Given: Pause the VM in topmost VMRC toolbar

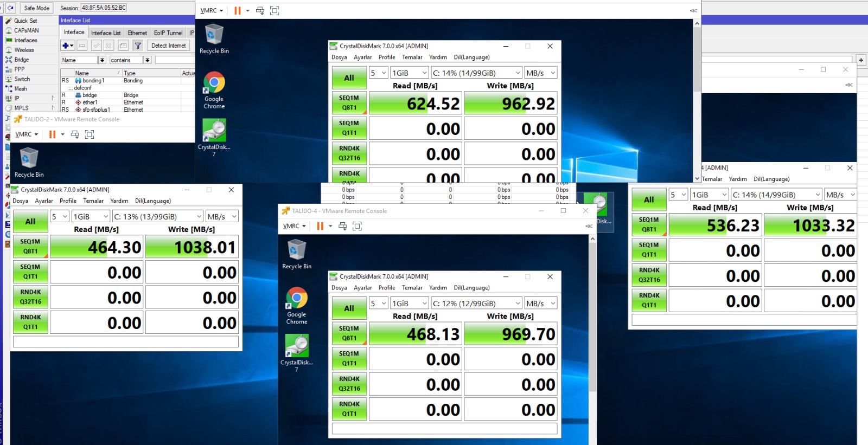Looking at the screenshot, I should (x=238, y=10).
